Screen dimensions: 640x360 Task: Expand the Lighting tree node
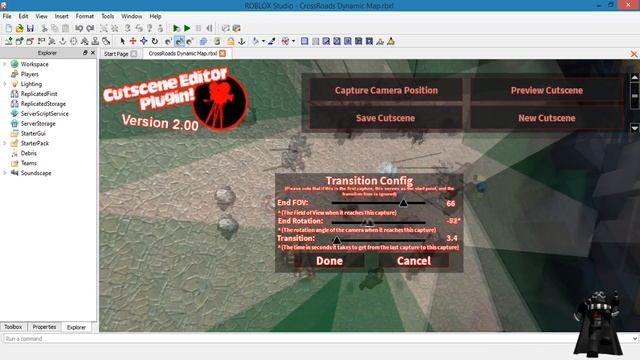5,84
